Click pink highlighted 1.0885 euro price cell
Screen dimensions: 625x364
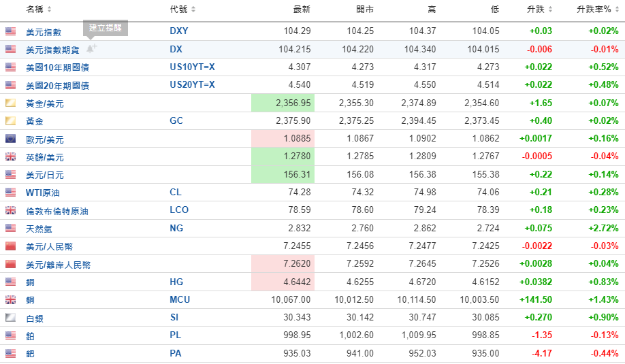(283, 139)
